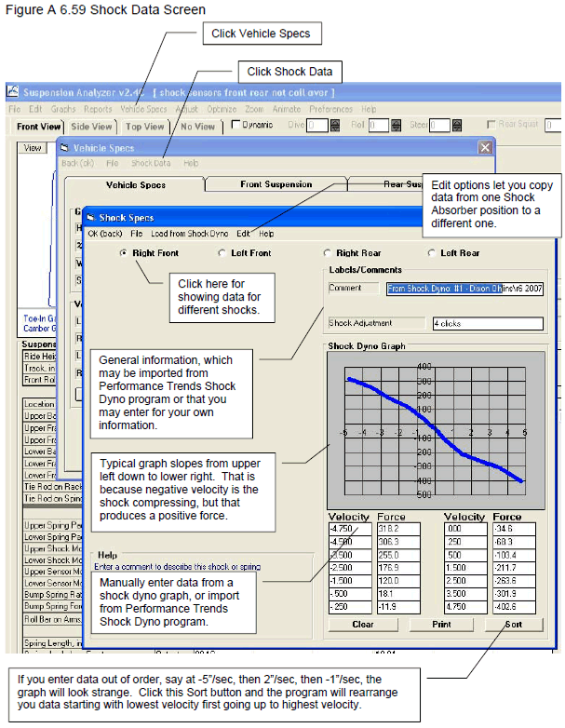Image resolution: width=565 pixels, height=728 pixels.
Task: Open the Front Suspension tab
Action: pyautogui.click(x=276, y=184)
